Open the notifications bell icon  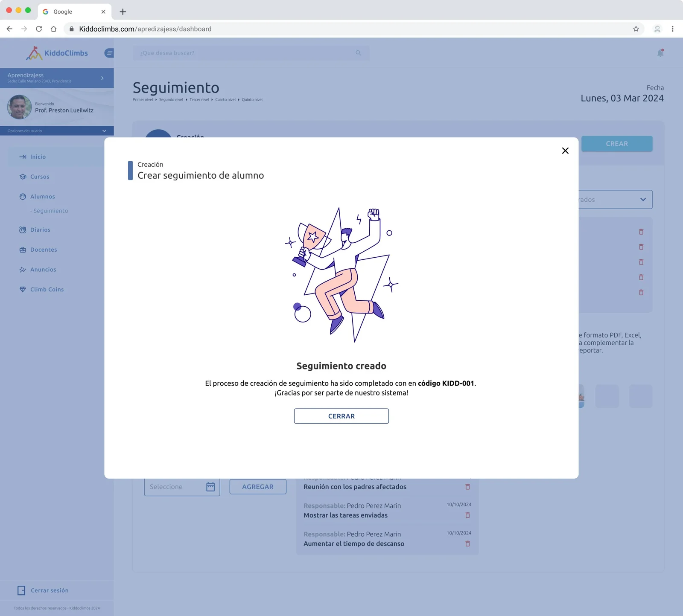[x=660, y=53]
